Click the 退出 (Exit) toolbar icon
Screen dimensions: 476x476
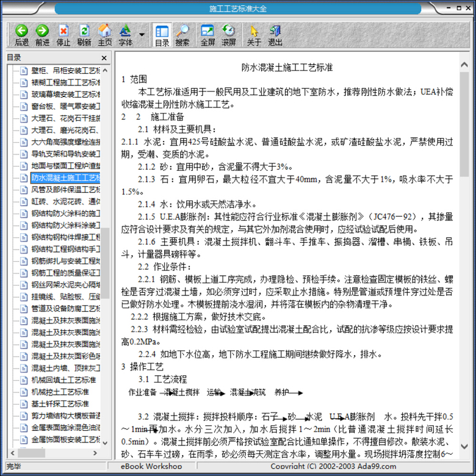(275, 35)
